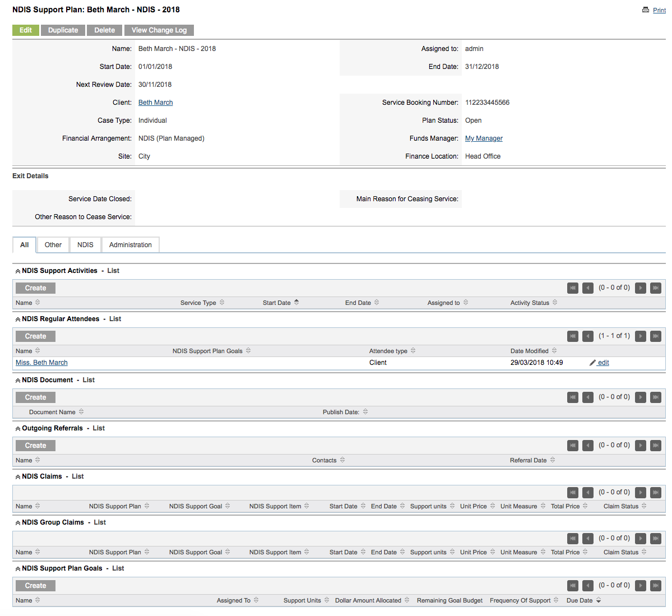Go to next page of Support Plan Goals
Screen dimensions: 672x616
click(641, 586)
